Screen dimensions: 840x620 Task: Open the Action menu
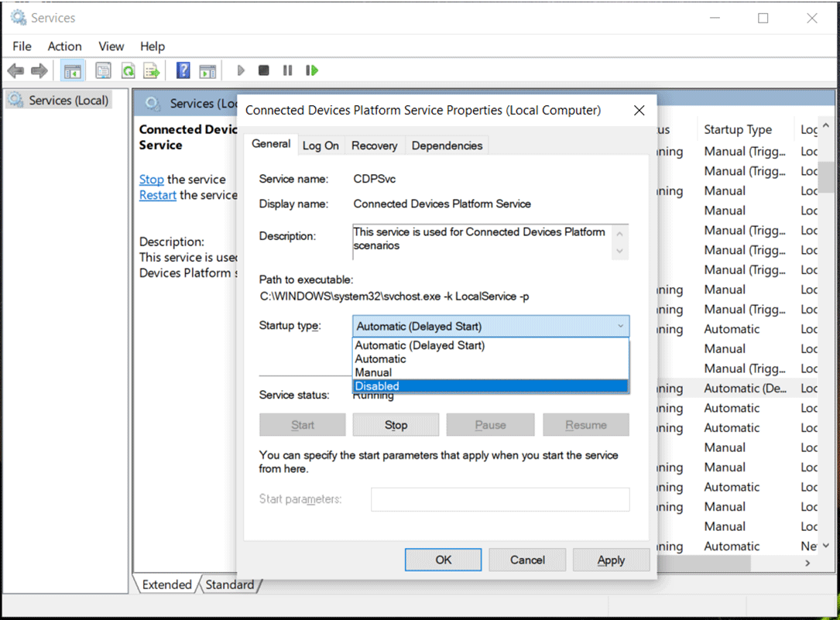pos(65,46)
